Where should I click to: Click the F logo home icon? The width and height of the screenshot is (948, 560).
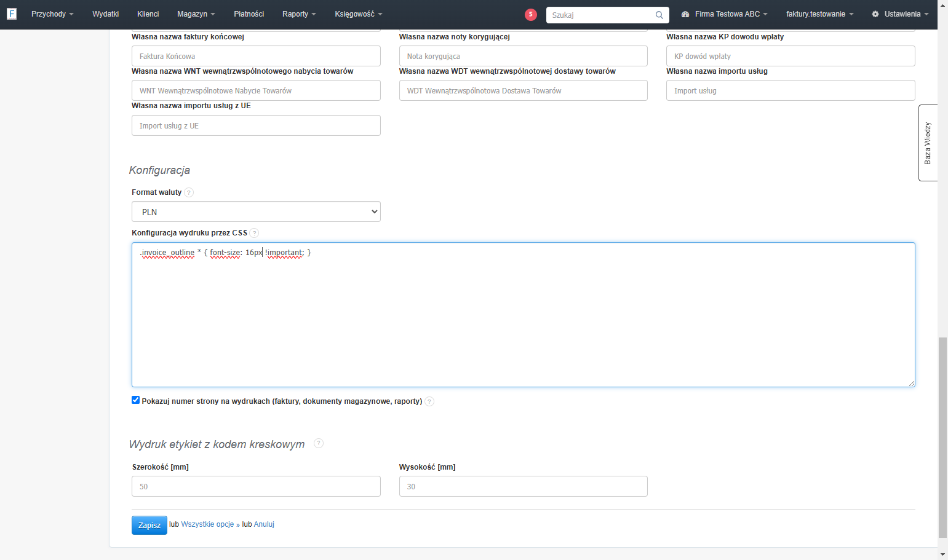pyautogui.click(x=12, y=14)
